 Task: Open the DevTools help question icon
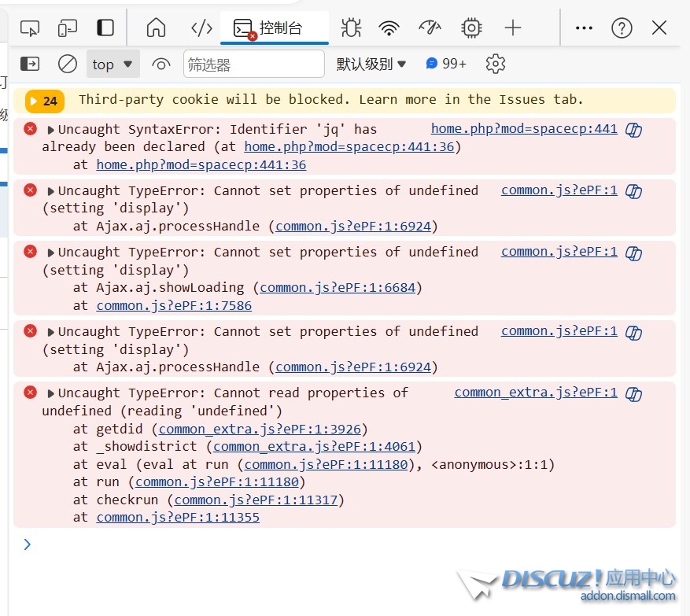point(622,28)
